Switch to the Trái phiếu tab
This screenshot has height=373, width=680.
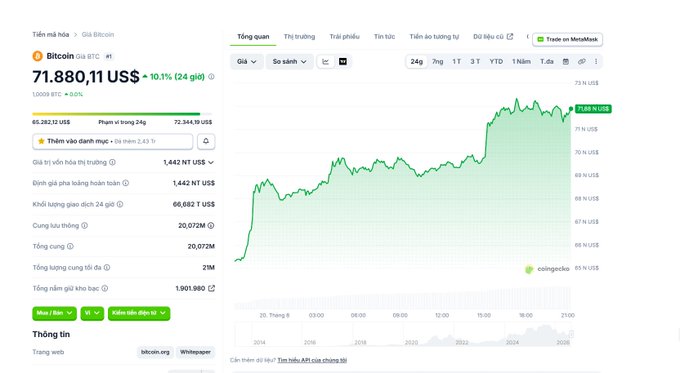344,37
